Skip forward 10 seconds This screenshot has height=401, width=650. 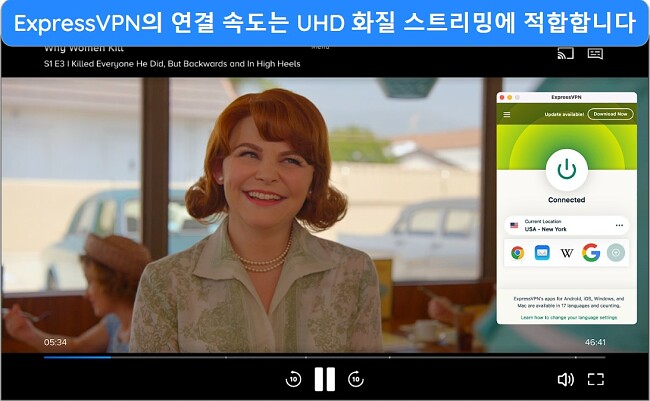pos(356,379)
